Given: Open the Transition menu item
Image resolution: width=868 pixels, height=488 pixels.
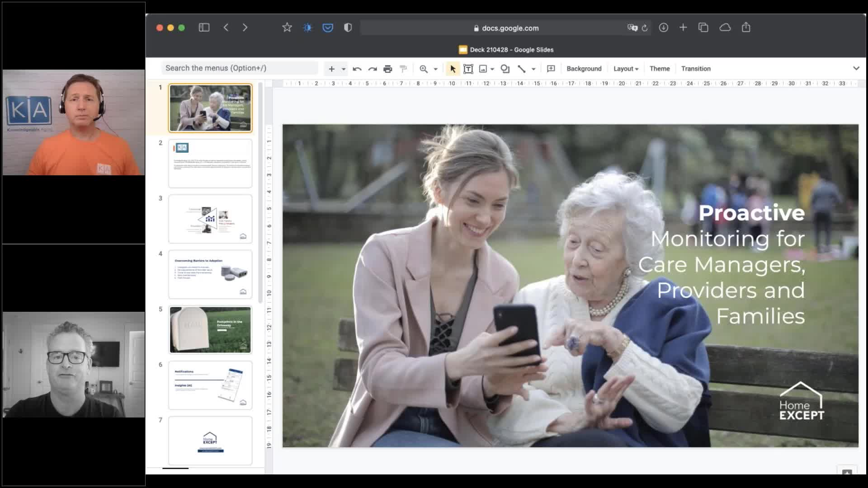Looking at the screenshot, I should click(x=695, y=68).
